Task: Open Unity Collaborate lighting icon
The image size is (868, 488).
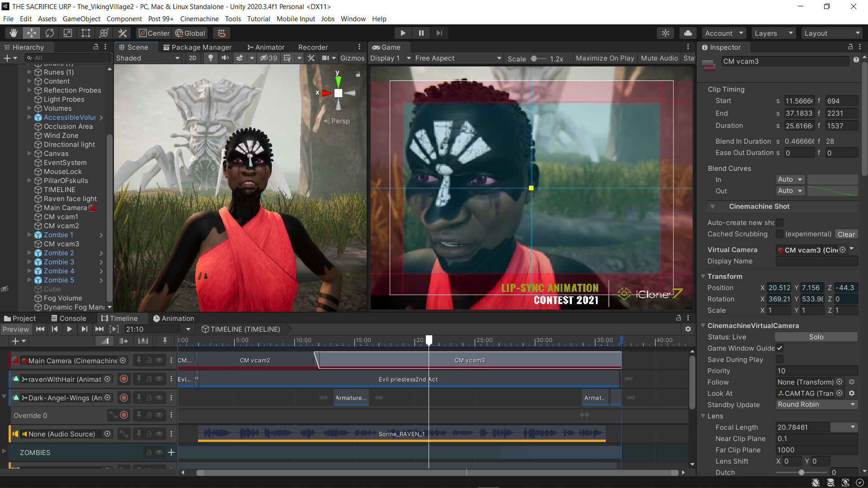Action: tap(665, 33)
